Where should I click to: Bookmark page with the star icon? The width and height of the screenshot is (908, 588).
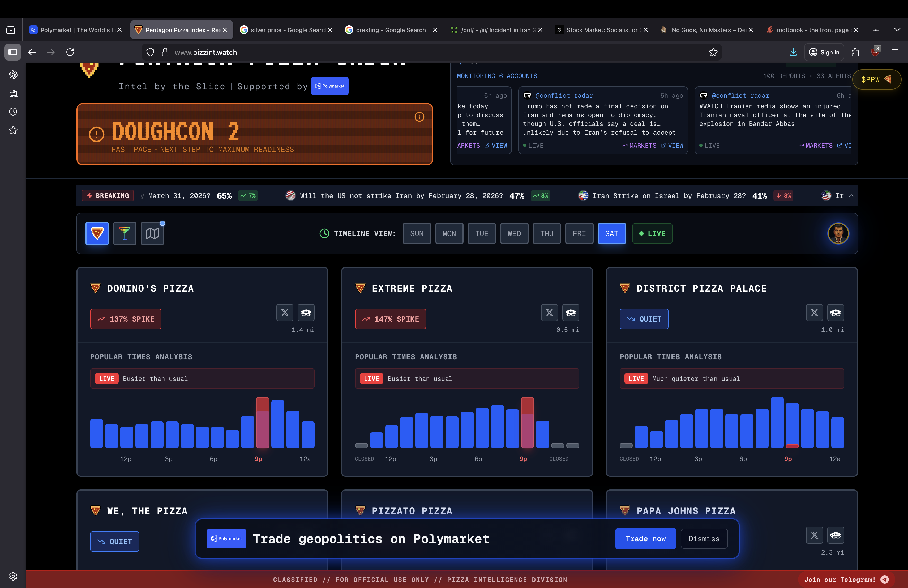[x=713, y=52]
